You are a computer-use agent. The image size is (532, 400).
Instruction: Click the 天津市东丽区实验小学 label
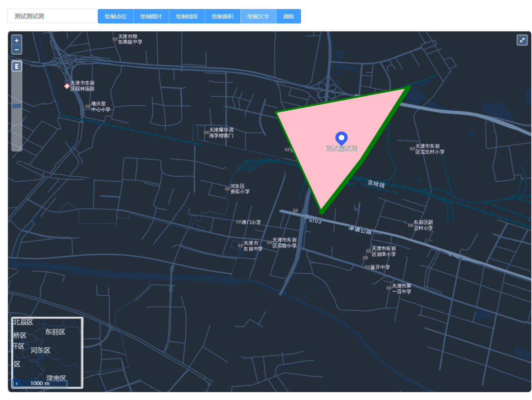tap(284, 243)
